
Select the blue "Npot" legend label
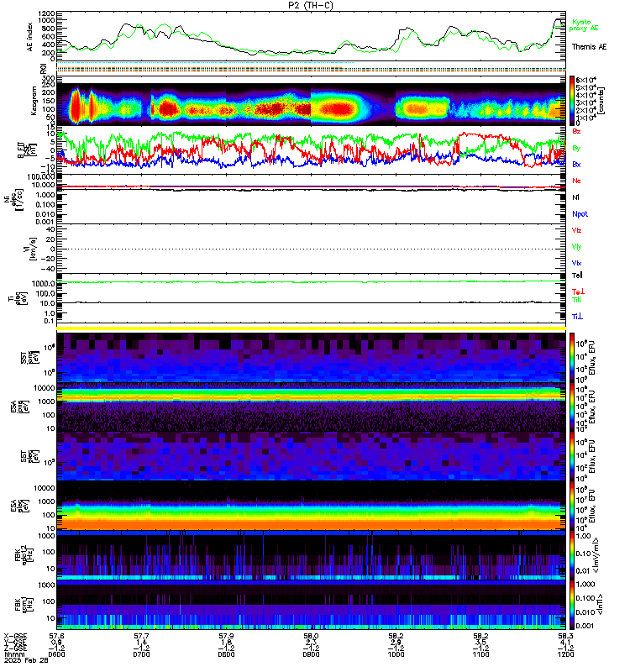[580, 214]
